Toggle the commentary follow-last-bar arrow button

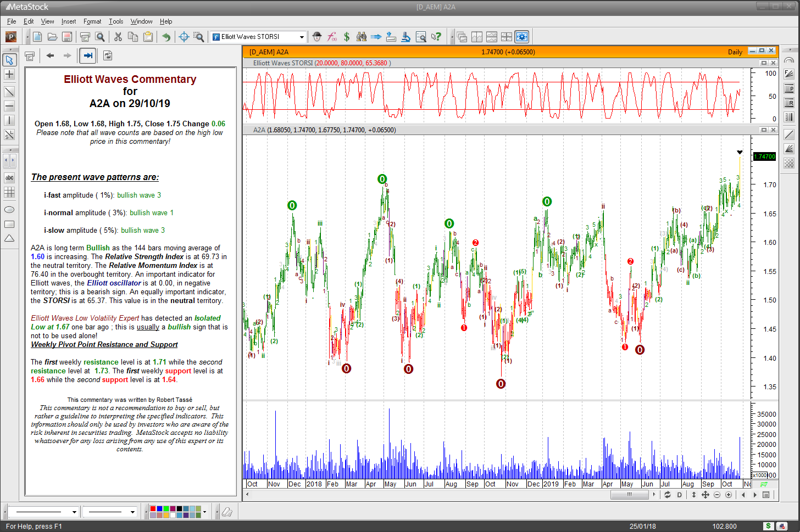(88, 55)
